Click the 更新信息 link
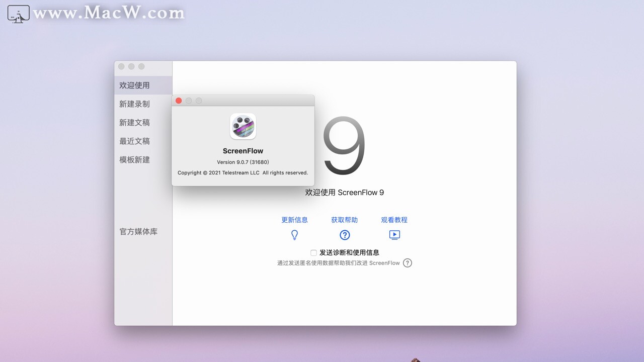Image resolution: width=644 pixels, height=362 pixels. coord(294,220)
